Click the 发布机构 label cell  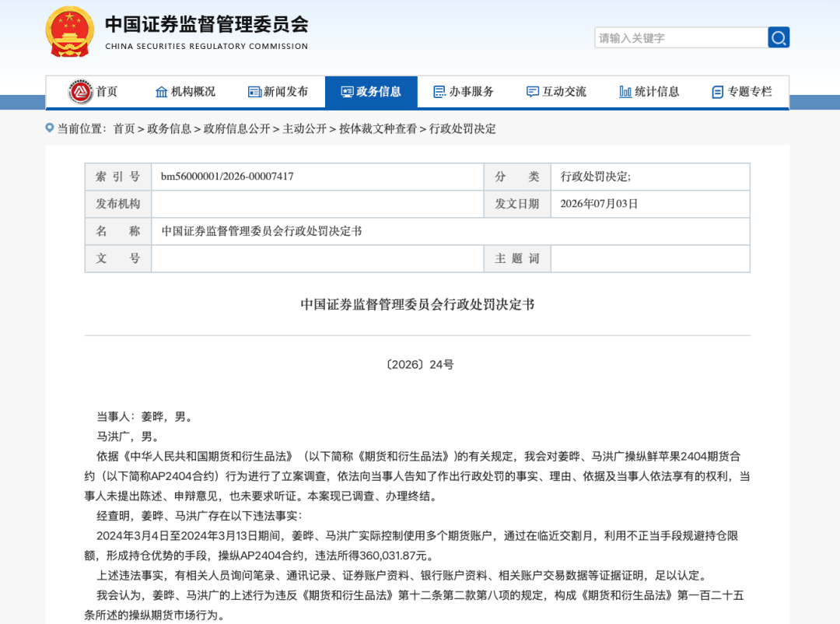point(118,204)
